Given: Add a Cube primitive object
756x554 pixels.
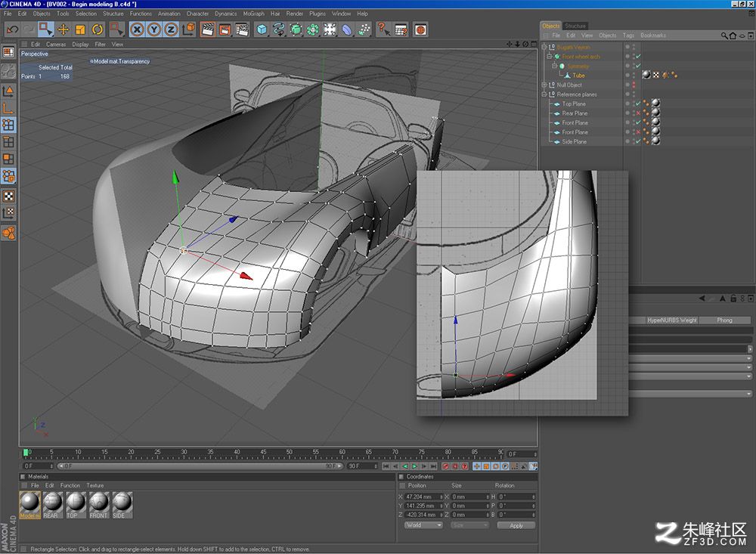Looking at the screenshot, I should point(262,30).
